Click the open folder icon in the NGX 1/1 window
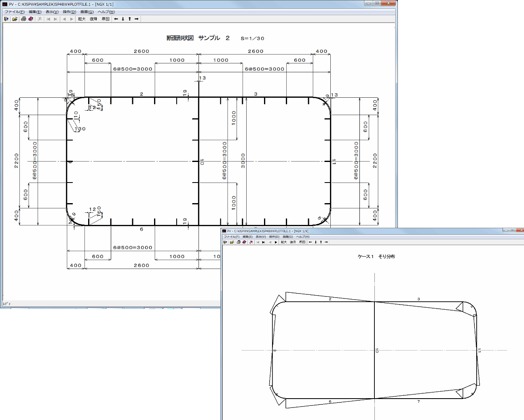 [x=15, y=19]
